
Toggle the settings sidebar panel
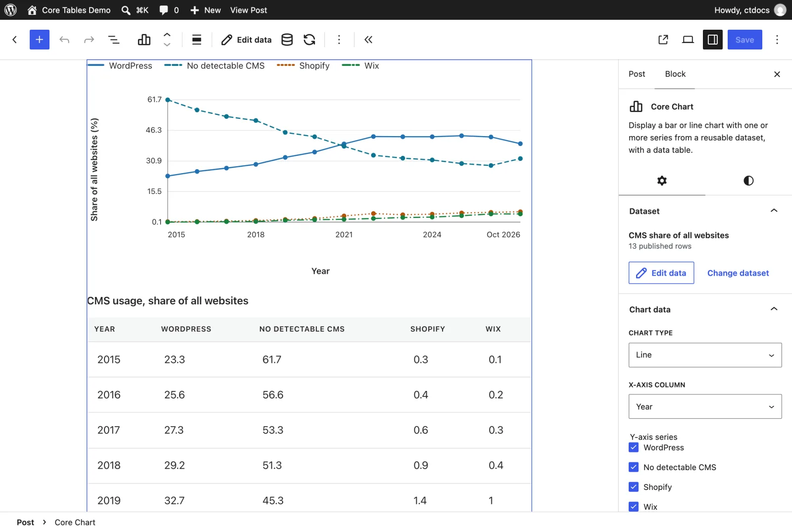pos(713,40)
